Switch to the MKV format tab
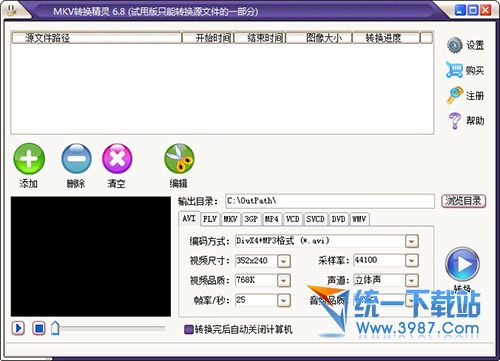The height and width of the screenshot is (361, 500). pyautogui.click(x=230, y=219)
